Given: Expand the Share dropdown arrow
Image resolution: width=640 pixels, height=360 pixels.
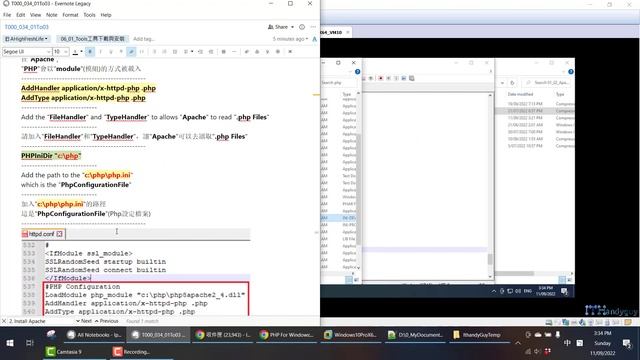Looking at the screenshot, I should (x=292, y=27).
